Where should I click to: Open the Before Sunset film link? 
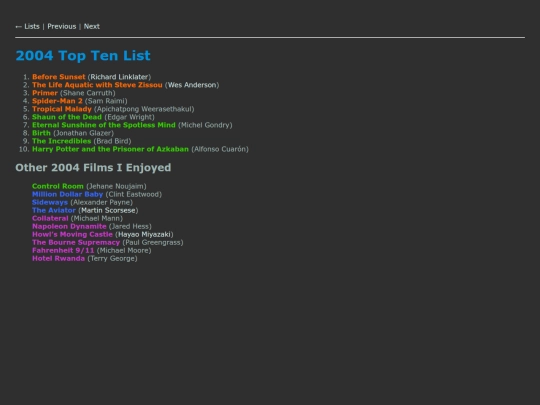[x=59, y=77]
